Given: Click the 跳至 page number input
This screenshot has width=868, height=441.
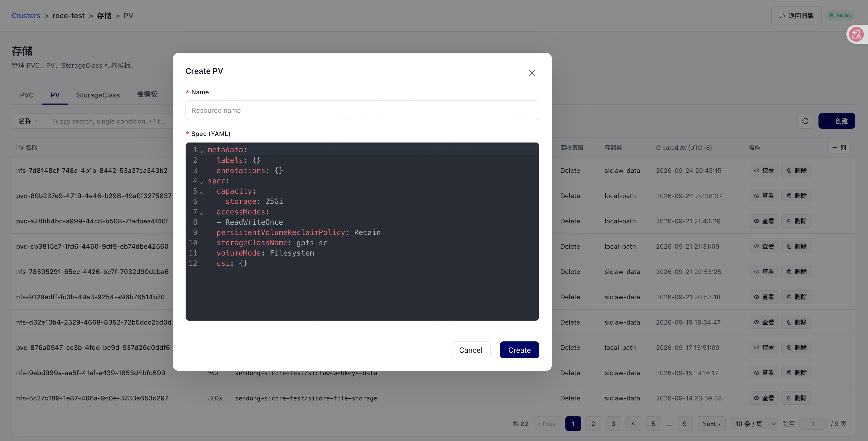Looking at the screenshot, I should pyautogui.click(x=812, y=423).
